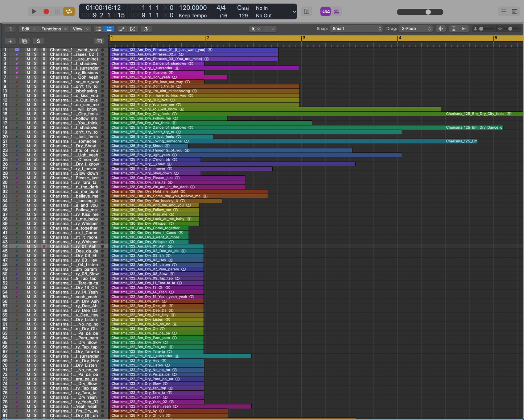This screenshot has width=524, height=420.
Task: Disable record-enable on track 44 Aah
Action: tap(44, 246)
